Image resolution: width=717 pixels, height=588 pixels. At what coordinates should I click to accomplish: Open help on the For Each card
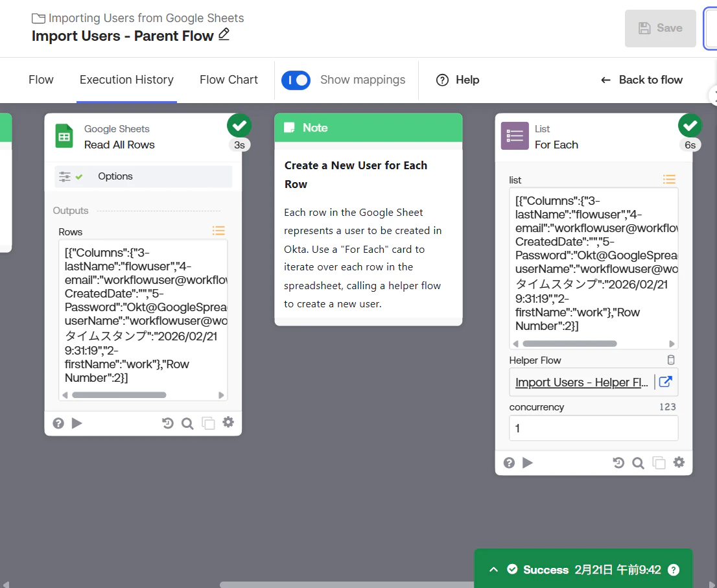point(509,463)
